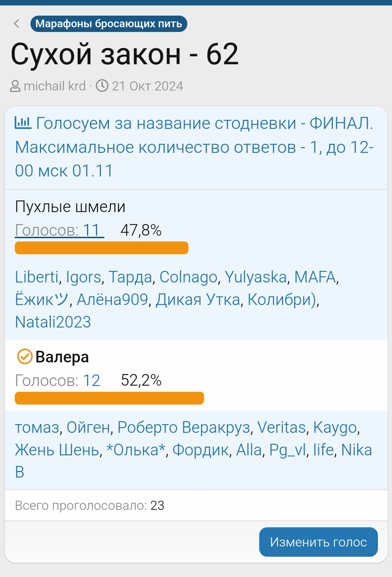This screenshot has height=577, width=392.
Task: Click the orange 52,2% progress bar
Action: coord(109,398)
